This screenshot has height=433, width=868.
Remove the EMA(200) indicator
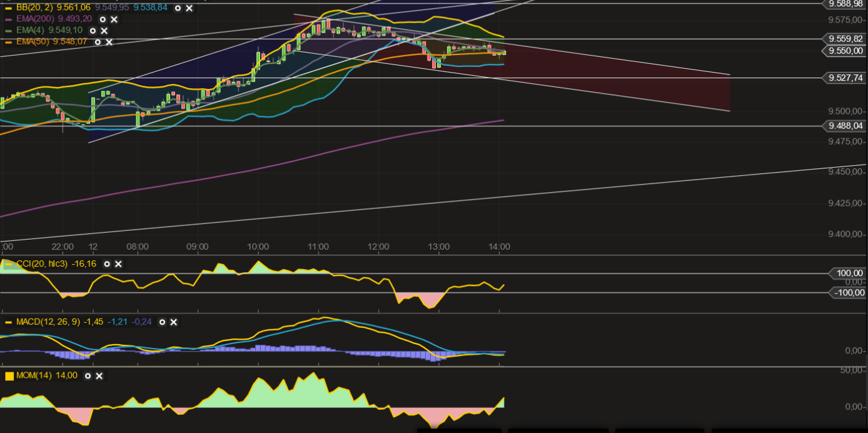(114, 19)
